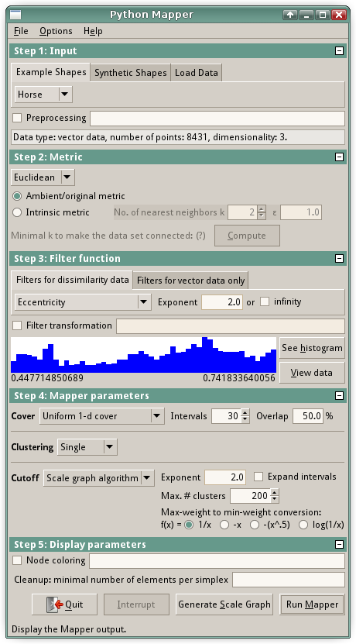Screen dimensions: 356x644
Task: Click the Filter transformation text field
Action: [231, 326]
